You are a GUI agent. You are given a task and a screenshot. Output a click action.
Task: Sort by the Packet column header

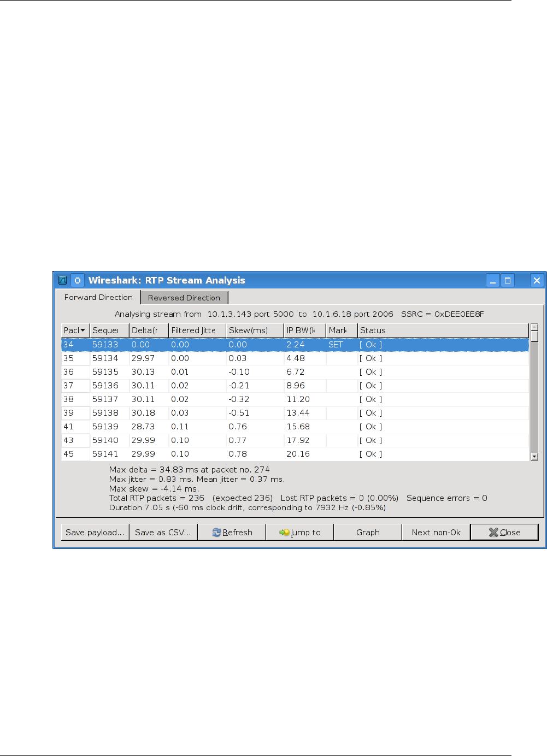pos(75,330)
